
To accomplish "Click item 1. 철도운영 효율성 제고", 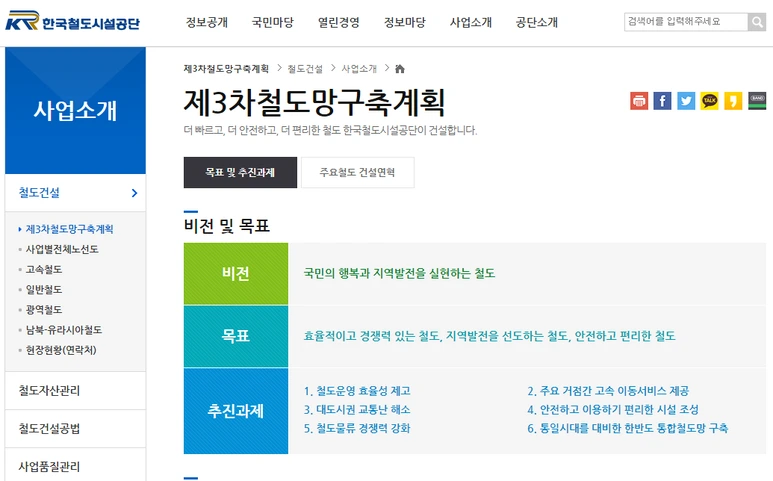I will pos(357,391).
